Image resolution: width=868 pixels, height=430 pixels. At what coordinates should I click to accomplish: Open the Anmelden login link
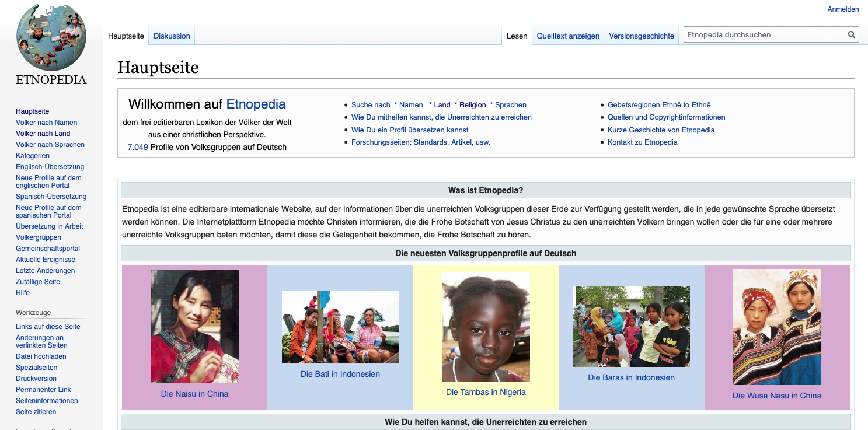843,9
